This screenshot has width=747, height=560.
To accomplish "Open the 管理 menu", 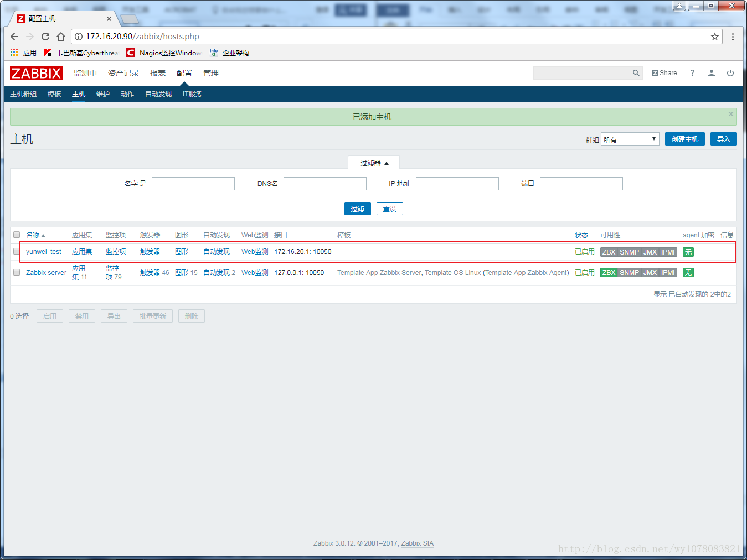I will (211, 73).
